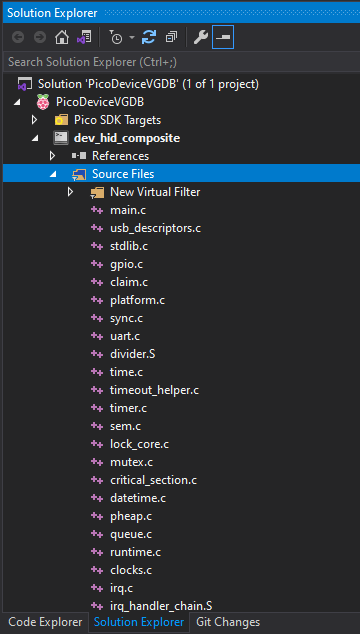This screenshot has width=360, height=634.
Task: Select irq.c file
Action: [121, 588]
